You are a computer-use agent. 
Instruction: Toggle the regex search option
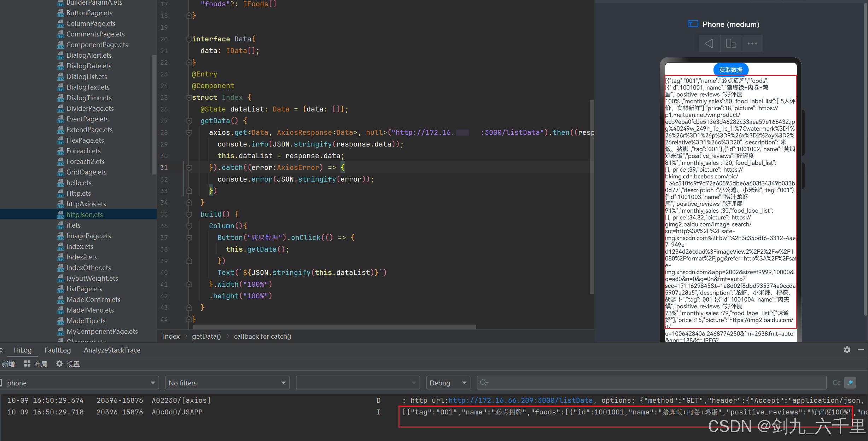click(850, 383)
